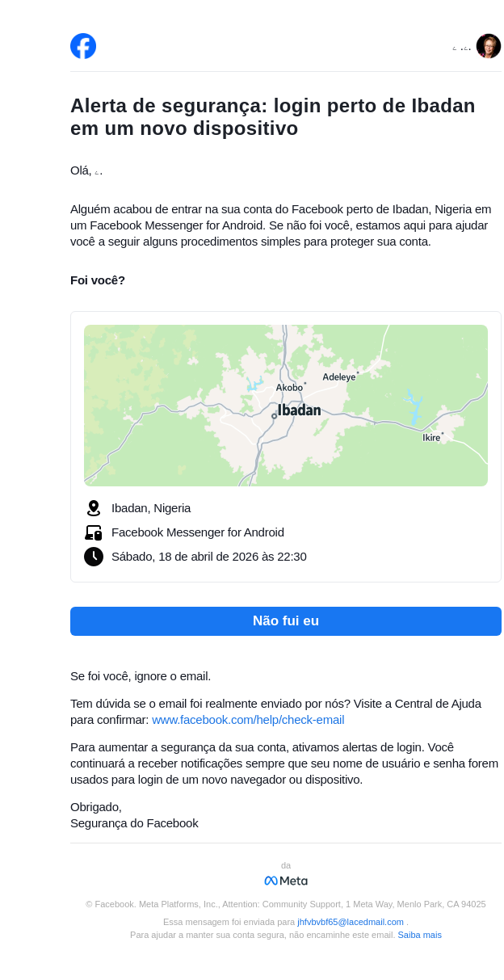
Task: Click the "Ibadan, Nigeria" location text
Action: [x=151, y=508]
